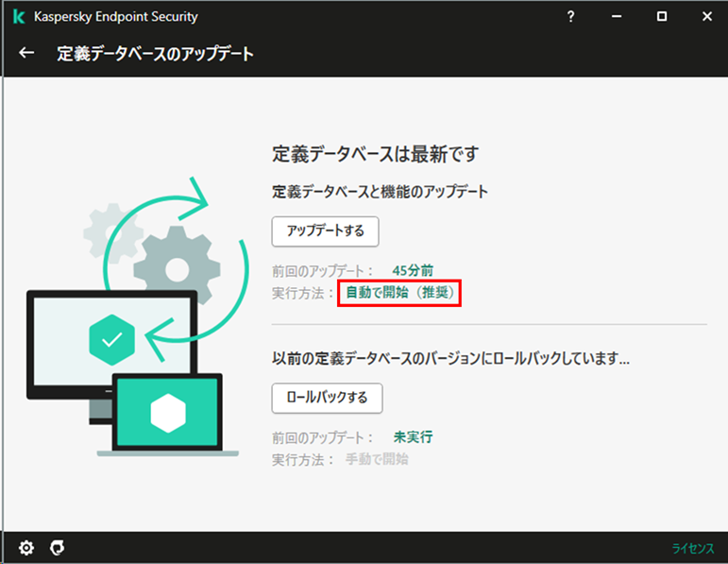Open the support icon beside the gear
Screen dimensions: 728x564
(57, 548)
